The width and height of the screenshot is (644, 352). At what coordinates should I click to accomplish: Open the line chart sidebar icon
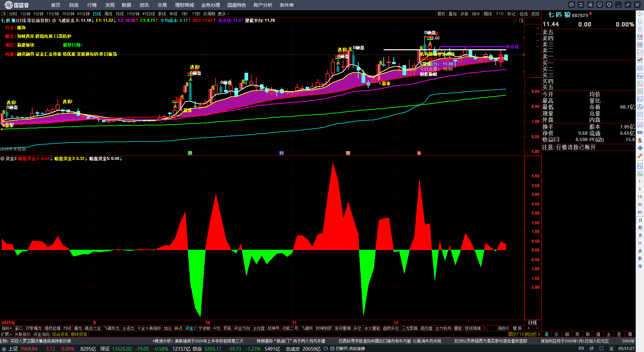[x=640, y=53]
